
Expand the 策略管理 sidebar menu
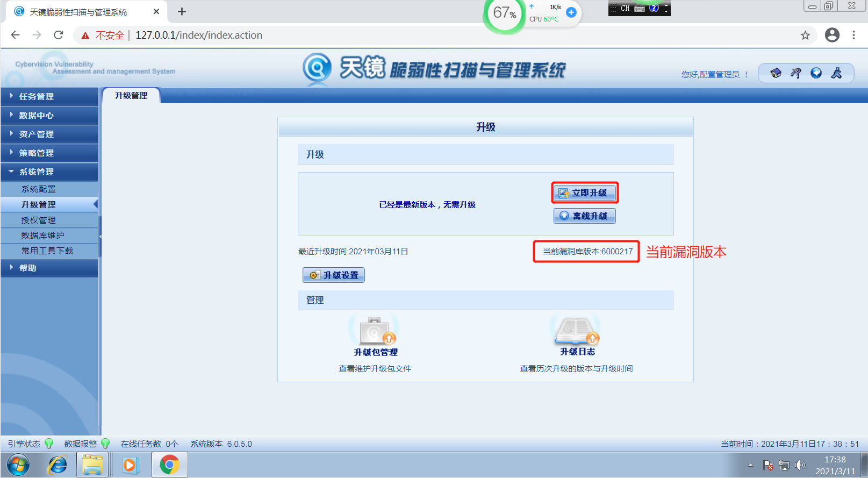tap(49, 153)
